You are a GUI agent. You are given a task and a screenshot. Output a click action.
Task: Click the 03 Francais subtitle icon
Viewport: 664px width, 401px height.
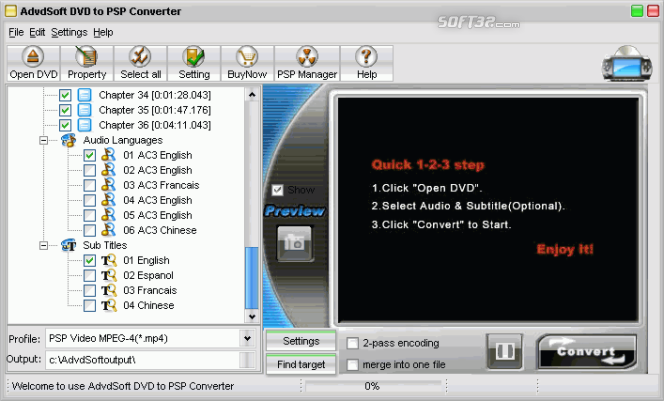point(108,290)
